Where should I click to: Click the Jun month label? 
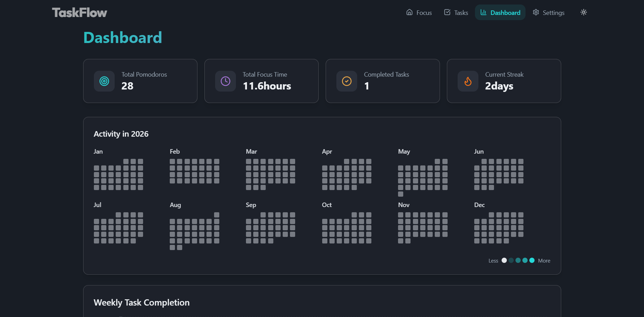point(479,152)
